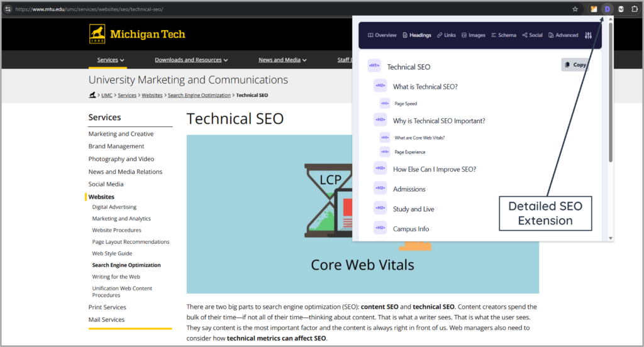
Task: Click the 'How Else Can I Improve SEO?' entry
Action: (x=435, y=169)
